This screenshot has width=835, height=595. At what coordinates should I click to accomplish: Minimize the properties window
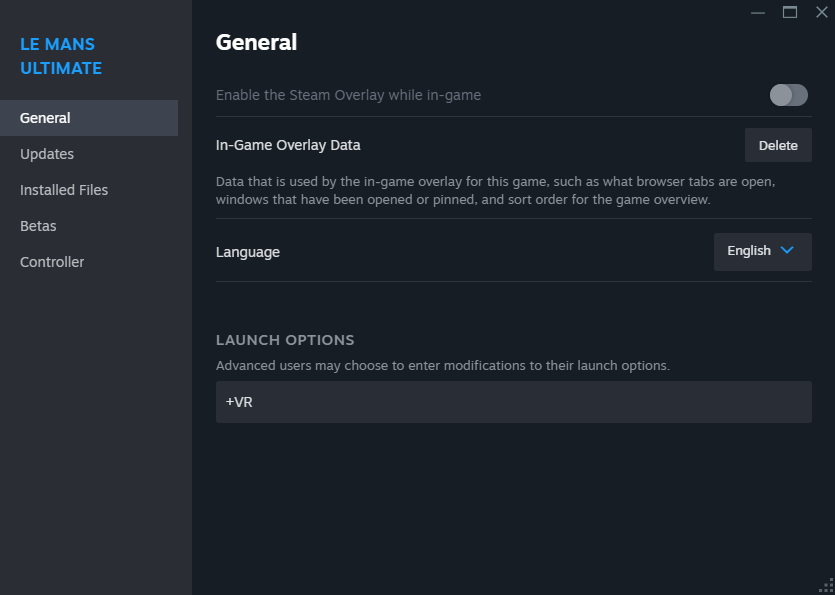[758, 12]
